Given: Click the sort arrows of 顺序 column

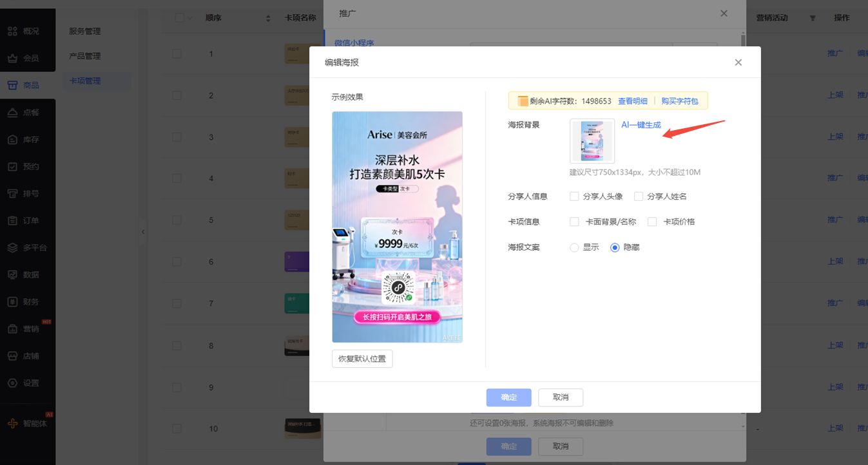Looking at the screenshot, I should (x=268, y=18).
